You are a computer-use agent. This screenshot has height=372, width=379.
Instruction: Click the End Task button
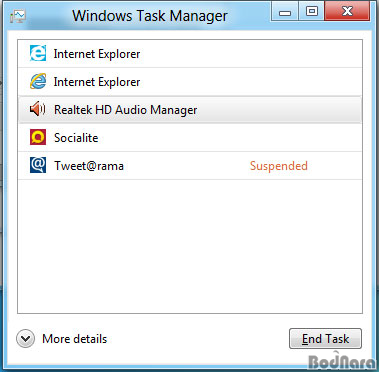click(x=325, y=339)
